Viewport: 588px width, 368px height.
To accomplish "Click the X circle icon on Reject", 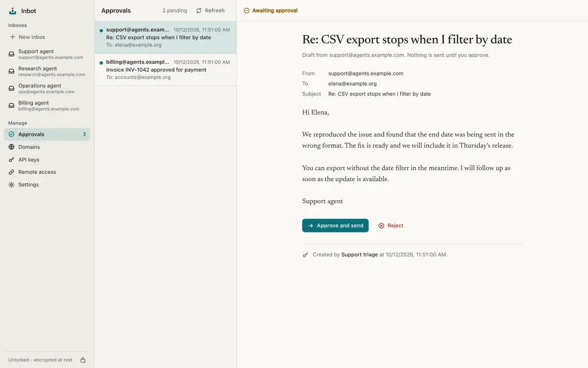I will pos(381,226).
